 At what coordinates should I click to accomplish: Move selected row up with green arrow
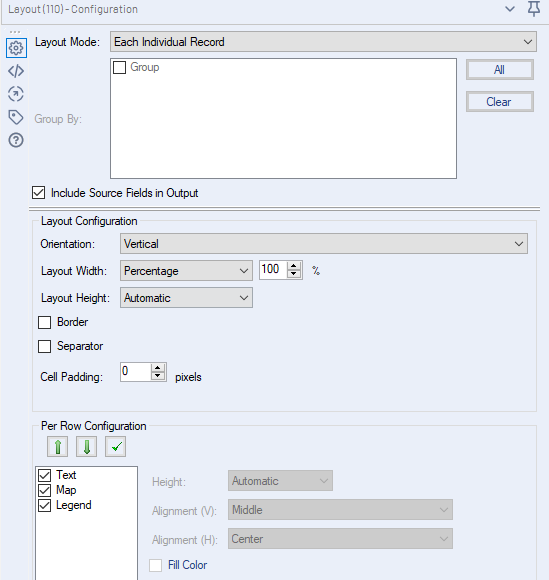pyautogui.click(x=57, y=446)
